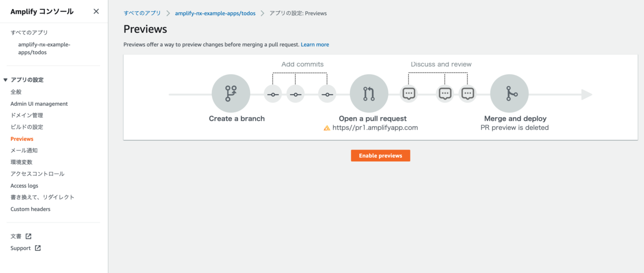Click the first commit node icon
This screenshot has height=273, width=644.
point(273,95)
